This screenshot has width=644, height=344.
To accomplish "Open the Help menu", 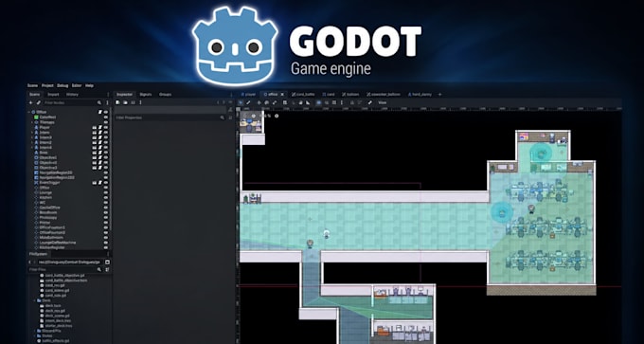I will 89,85.
